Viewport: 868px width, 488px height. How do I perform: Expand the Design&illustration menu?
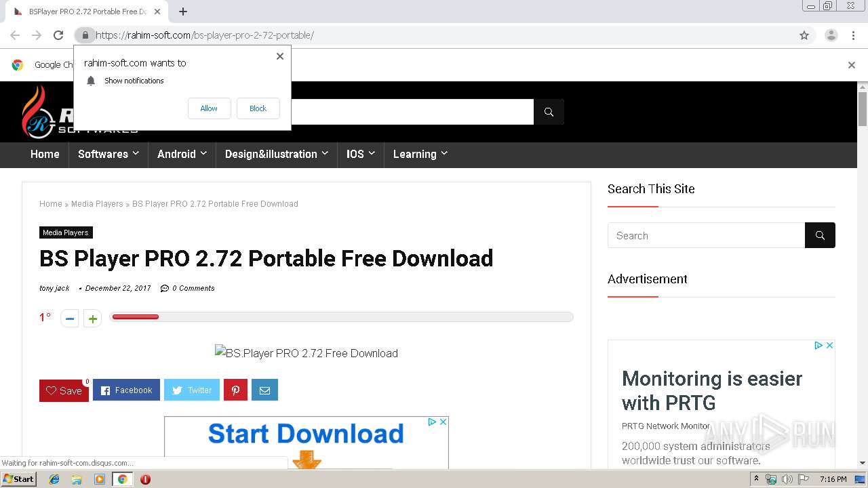pyautogui.click(x=277, y=155)
